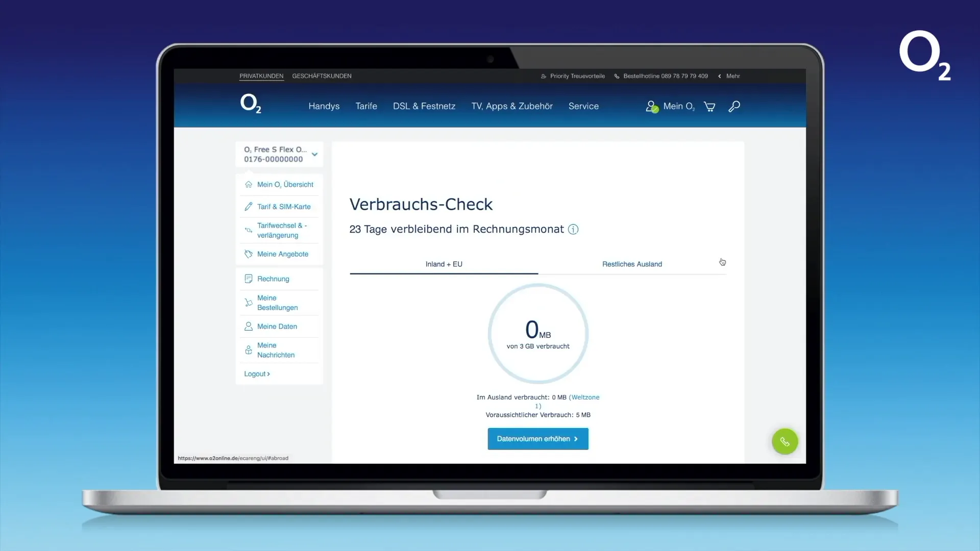Click the home icon next to Mein O2 Übersicht
This screenshot has height=551, width=980.
pos(249,185)
